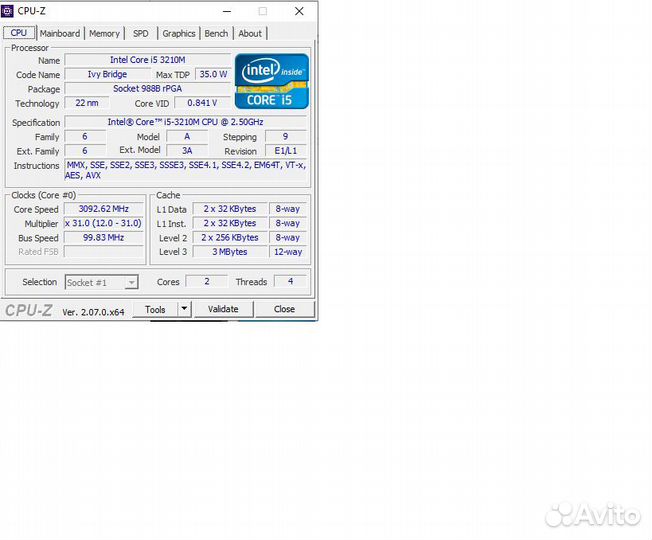Switch to the About tab

pyautogui.click(x=250, y=33)
